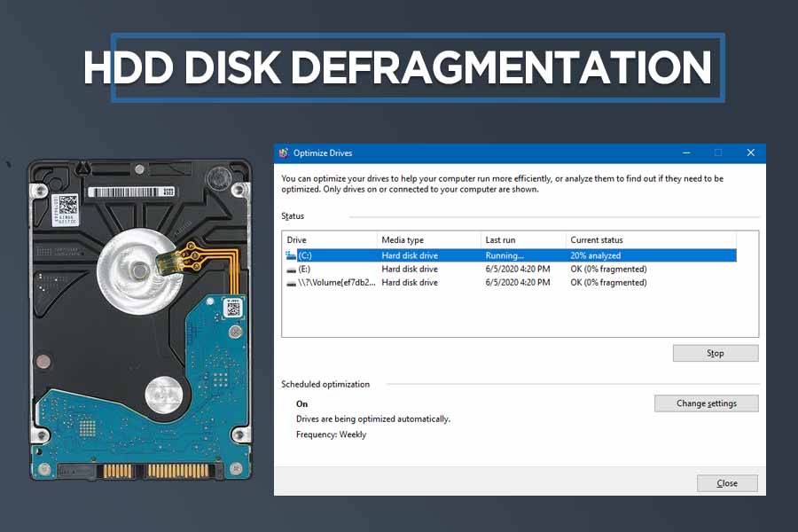Close the Optimize Drives dialog
Screen dimensions: 798x532
coord(727,482)
